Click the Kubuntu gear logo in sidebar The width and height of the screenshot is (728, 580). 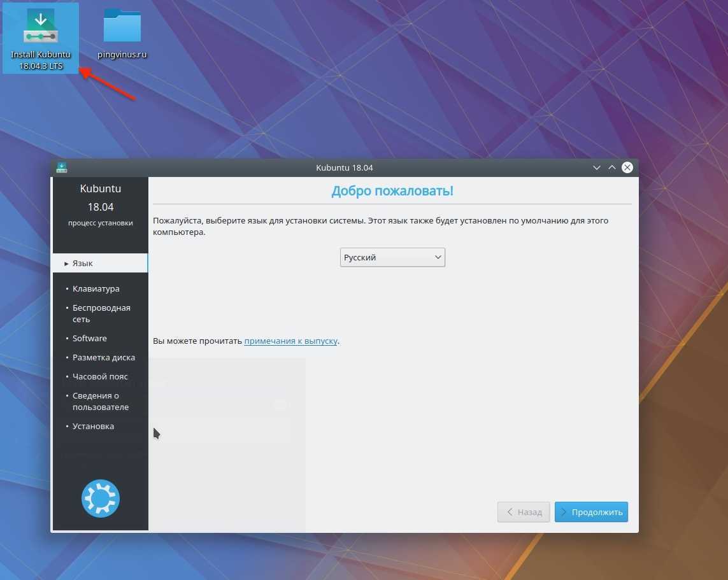pyautogui.click(x=101, y=498)
